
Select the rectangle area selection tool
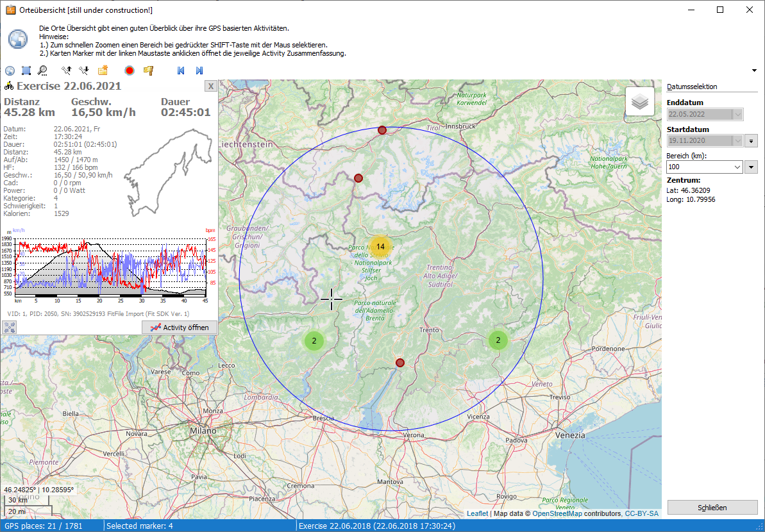point(26,71)
